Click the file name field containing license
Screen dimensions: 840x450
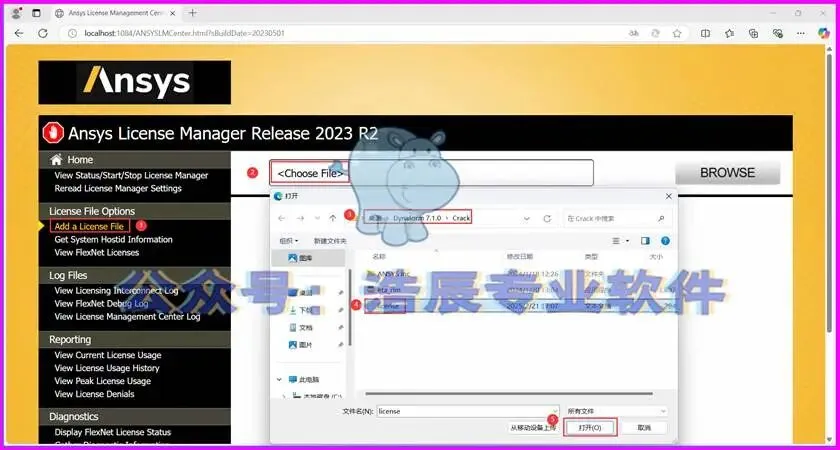468,411
